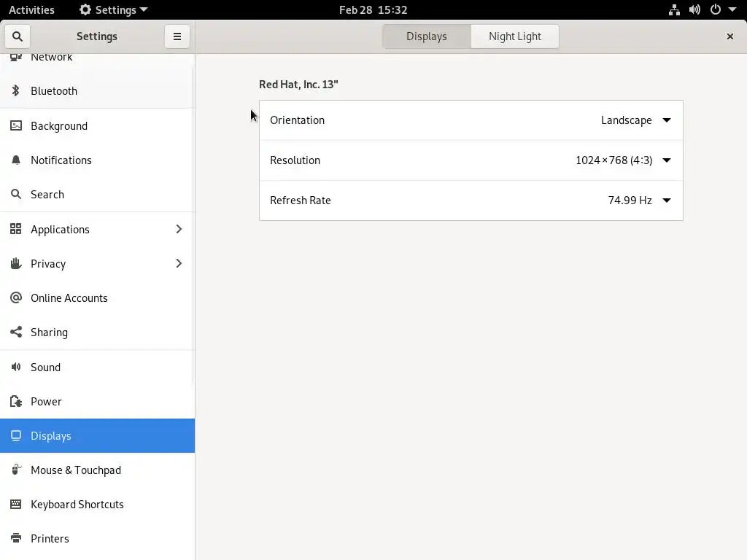Open volume icon in top bar

[694, 9]
